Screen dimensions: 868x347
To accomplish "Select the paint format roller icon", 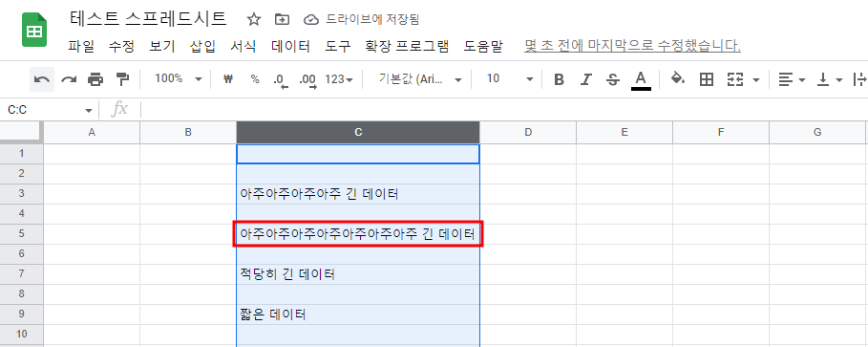I will coord(122,79).
